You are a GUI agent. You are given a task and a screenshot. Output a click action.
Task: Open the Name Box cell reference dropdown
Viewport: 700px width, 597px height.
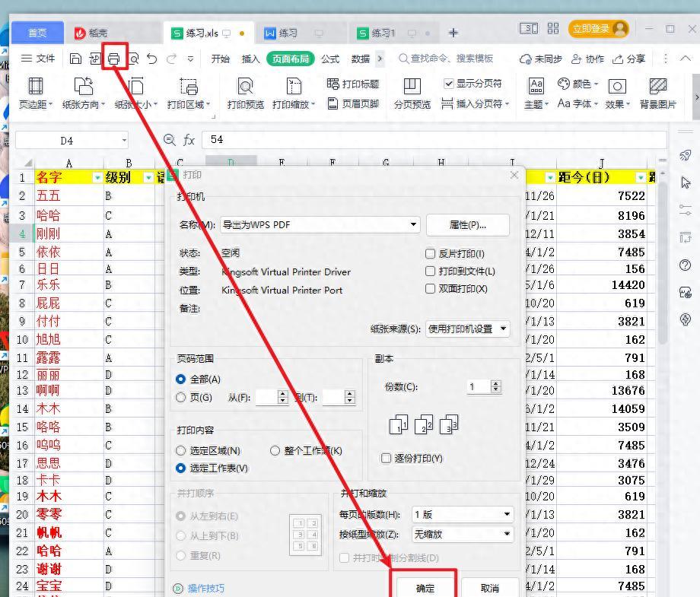(x=124, y=141)
